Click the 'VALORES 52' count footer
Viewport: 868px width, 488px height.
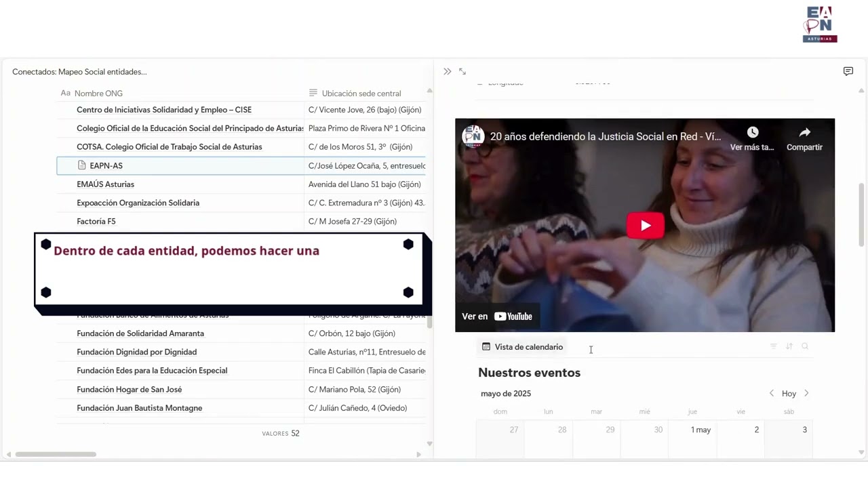click(x=281, y=433)
